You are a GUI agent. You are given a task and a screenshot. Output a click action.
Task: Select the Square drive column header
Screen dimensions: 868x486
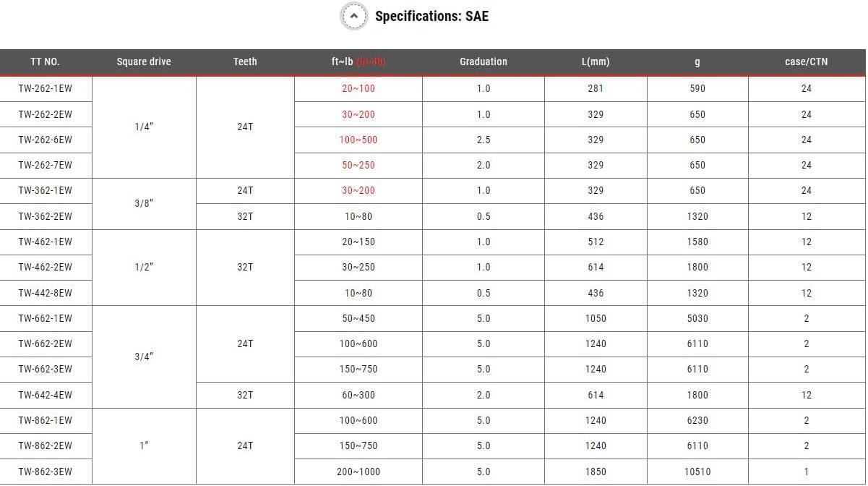(x=144, y=62)
